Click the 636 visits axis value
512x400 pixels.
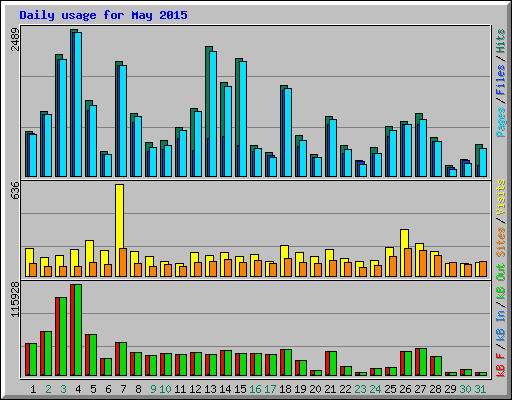point(15,191)
